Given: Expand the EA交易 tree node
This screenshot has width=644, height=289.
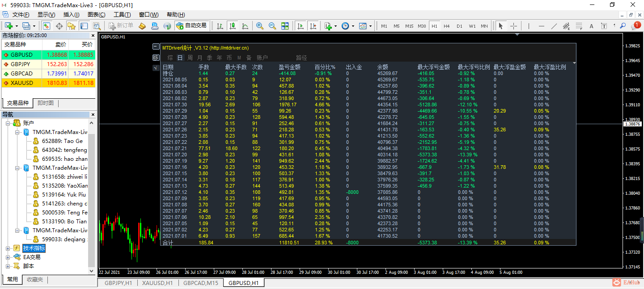Looking at the screenshot, I should point(8,257).
